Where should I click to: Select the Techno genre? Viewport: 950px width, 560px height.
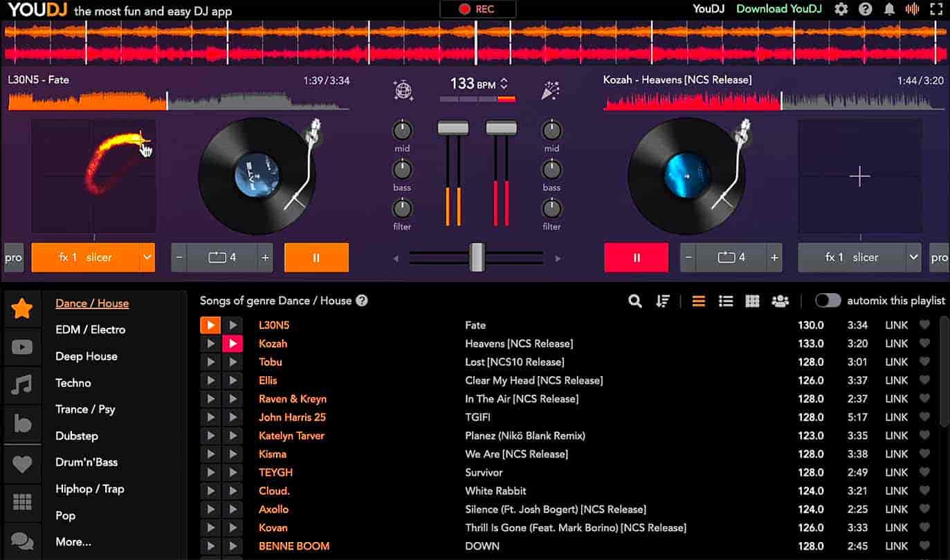pyautogui.click(x=73, y=382)
